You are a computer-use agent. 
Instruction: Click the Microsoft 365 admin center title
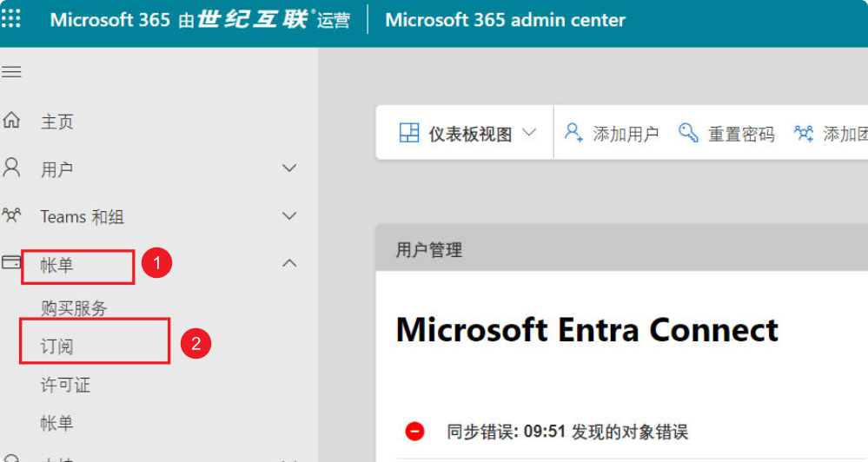click(506, 20)
